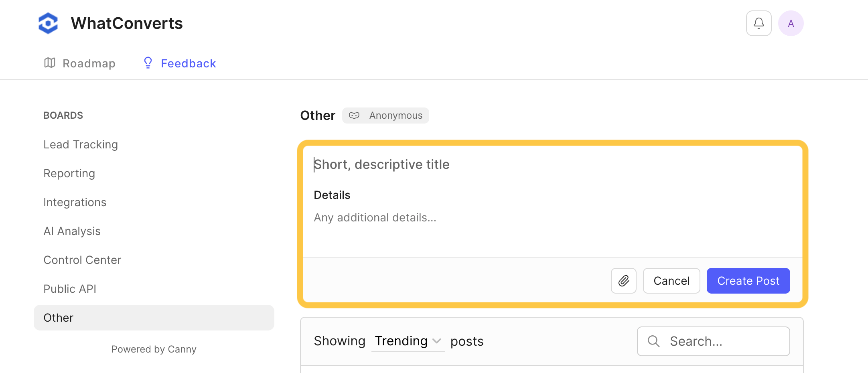Click the WhatConverts logo icon

pos(48,23)
